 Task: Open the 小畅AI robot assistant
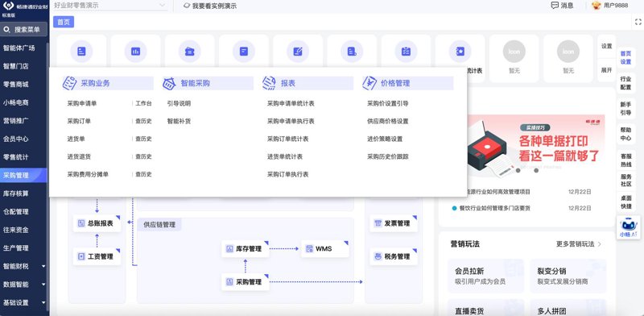[629, 227]
